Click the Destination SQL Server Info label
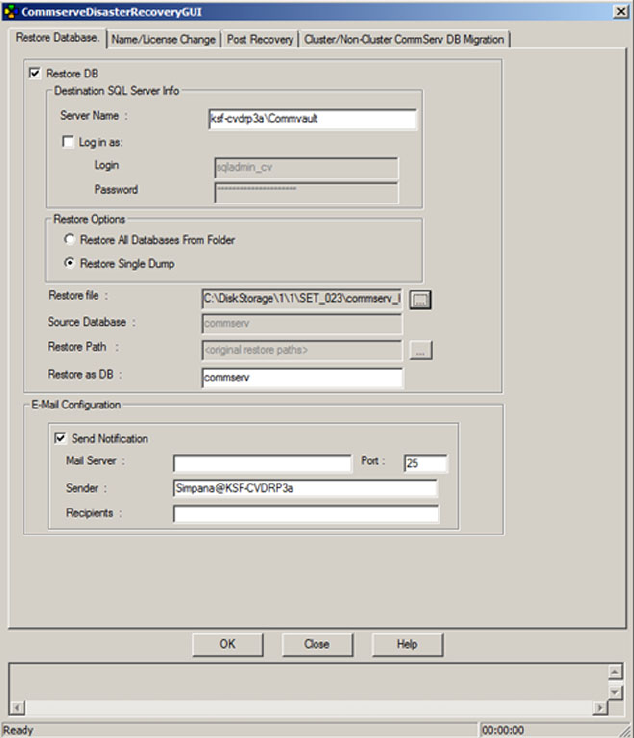Image resolution: width=634 pixels, height=738 pixels. pyautogui.click(x=116, y=91)
